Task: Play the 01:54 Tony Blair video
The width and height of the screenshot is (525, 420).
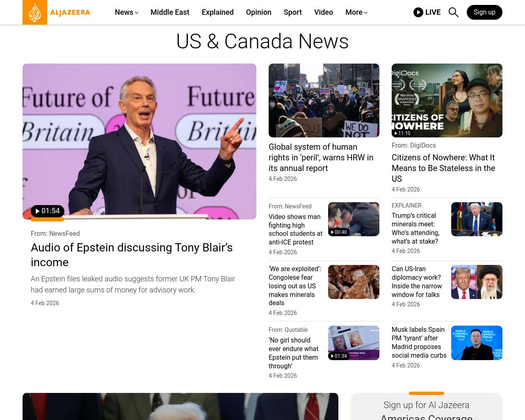Action: click(48, 211)
